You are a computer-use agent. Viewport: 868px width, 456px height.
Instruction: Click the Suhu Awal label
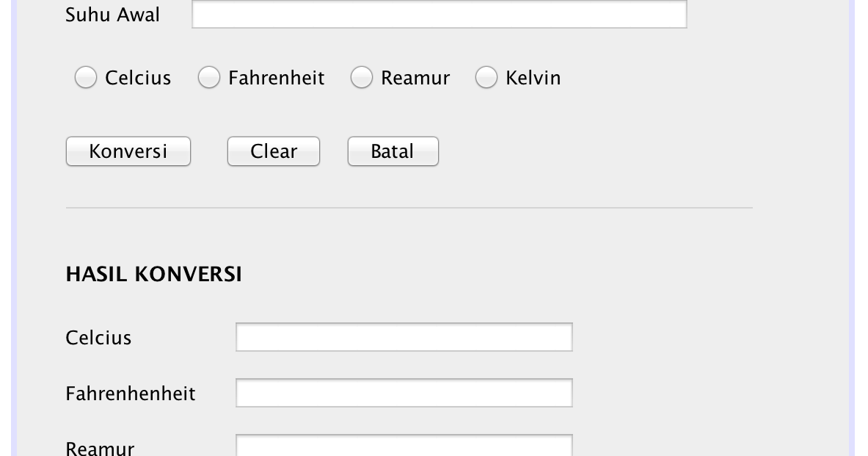(112, 14)
